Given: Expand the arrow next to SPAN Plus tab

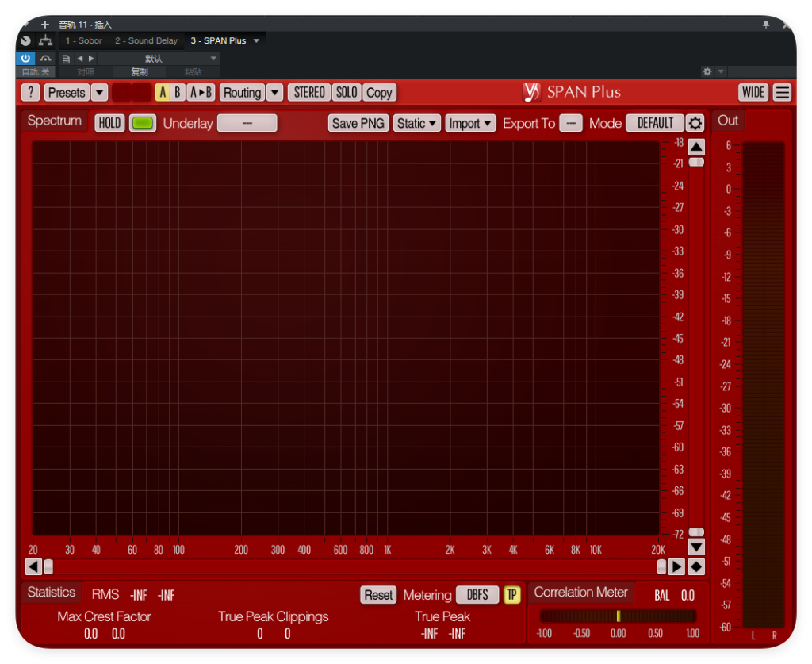Looking at the screenshot, I should pyautogui.click(x=256, y=40).
